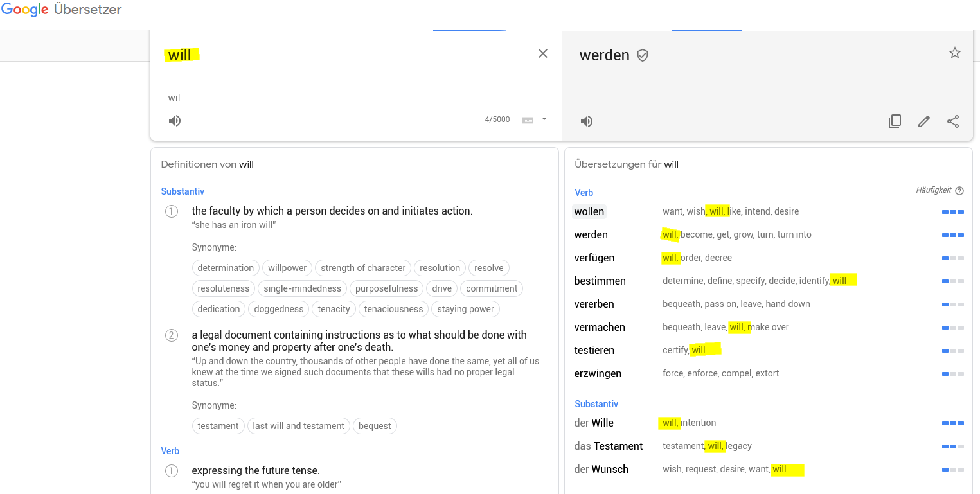Open the Google logo homepage link

tap(25, 10)
